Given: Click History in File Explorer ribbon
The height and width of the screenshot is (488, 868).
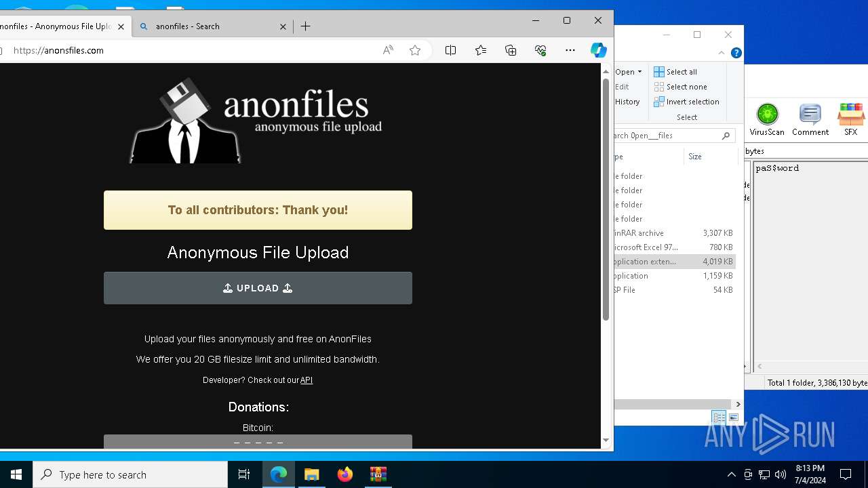Looking at the screenshot, I should 627,102.
